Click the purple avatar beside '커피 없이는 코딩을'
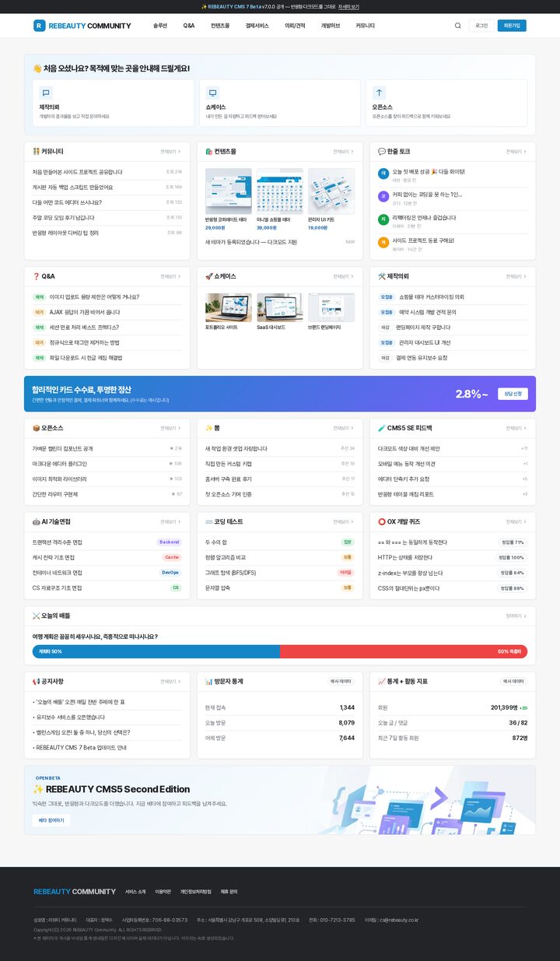Image resolution: width=560 pixels, height=961 pixels. click(383, 196)
